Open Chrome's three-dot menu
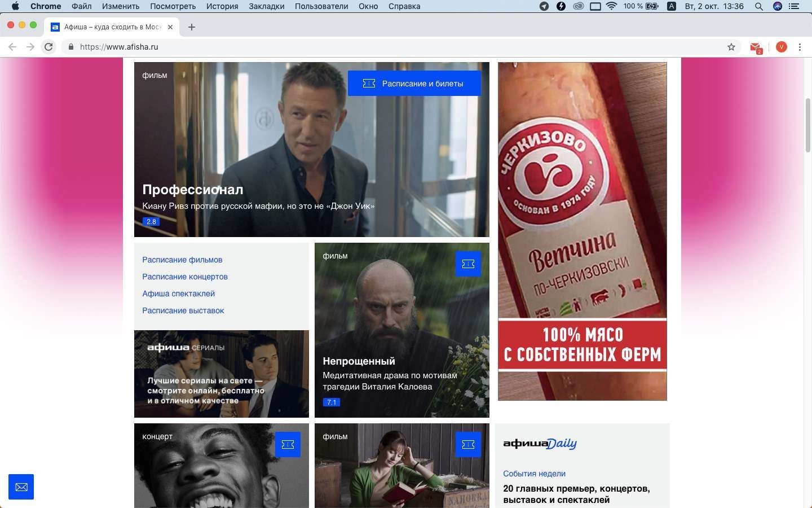812x508 pixels. [800, 47]
